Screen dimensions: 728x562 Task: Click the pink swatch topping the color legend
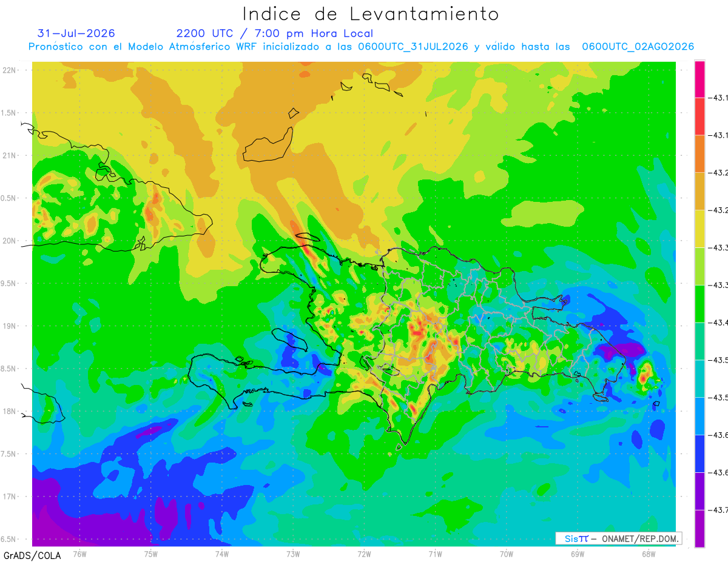pos(699,79)
